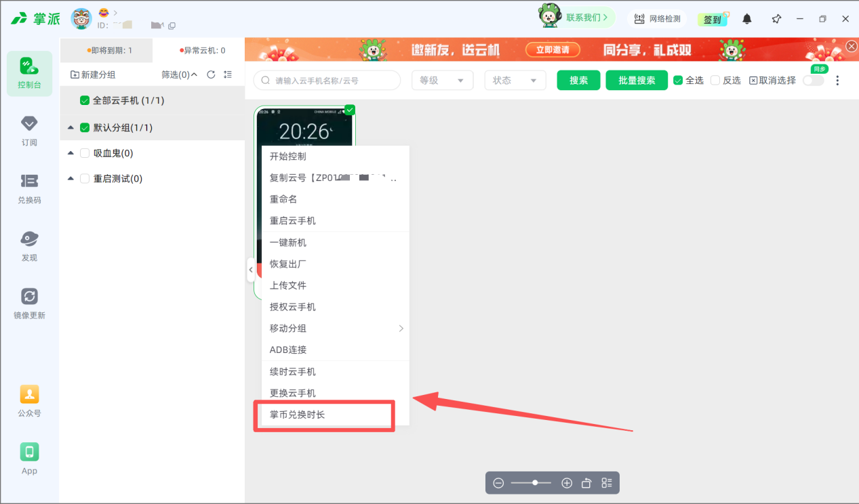Toggle the 全选 select-all checkbox
Image resolution: width=859 pixels, height=504 pixels.
tap(678, 80)
